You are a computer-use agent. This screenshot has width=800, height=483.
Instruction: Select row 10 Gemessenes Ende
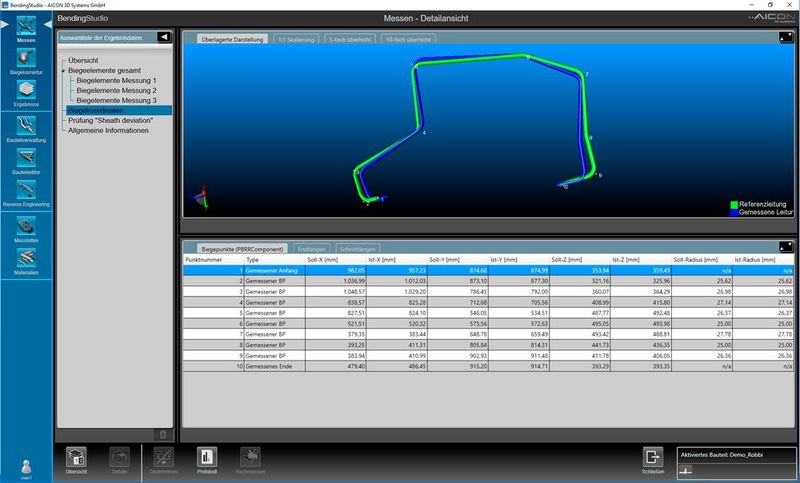click(x=488, y=366)
